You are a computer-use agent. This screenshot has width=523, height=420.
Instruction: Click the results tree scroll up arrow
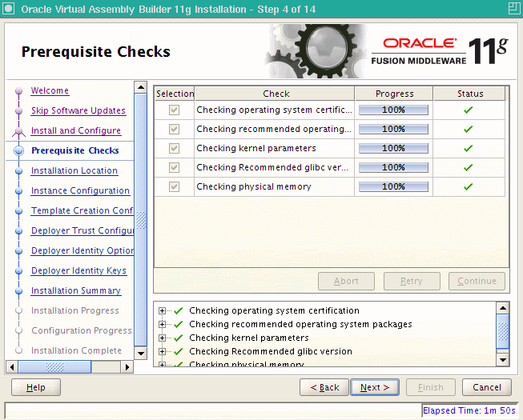click(x=503, y=308)
